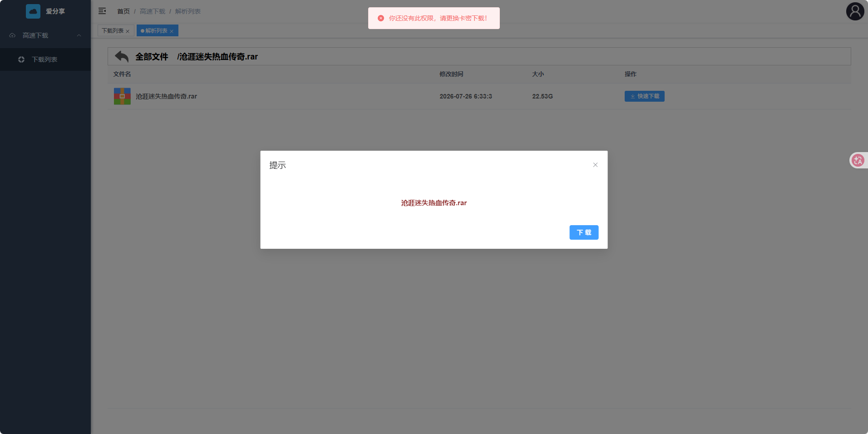
Task: Click the 操作 column header
Action: [631, 74]
